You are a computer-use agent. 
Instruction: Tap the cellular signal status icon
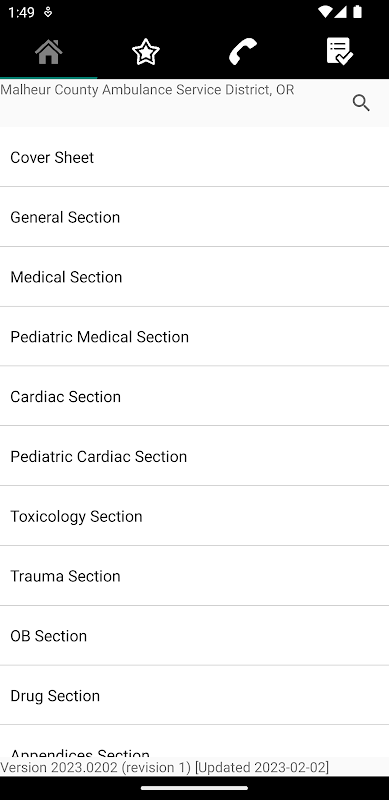[341, 12]
